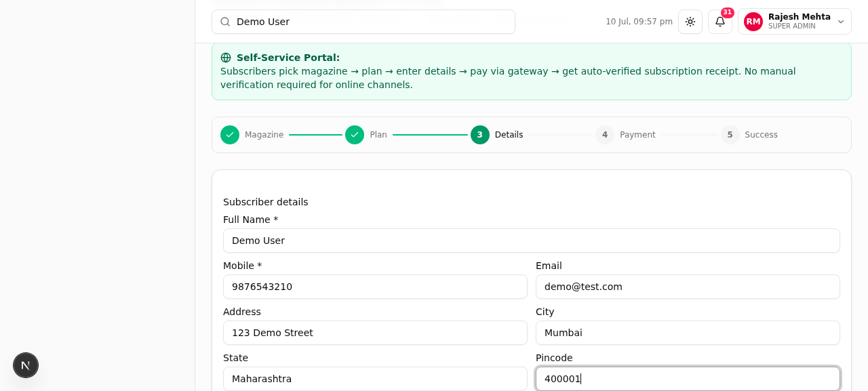
Task: Select the Payment step label
Action: coord(637,135)
